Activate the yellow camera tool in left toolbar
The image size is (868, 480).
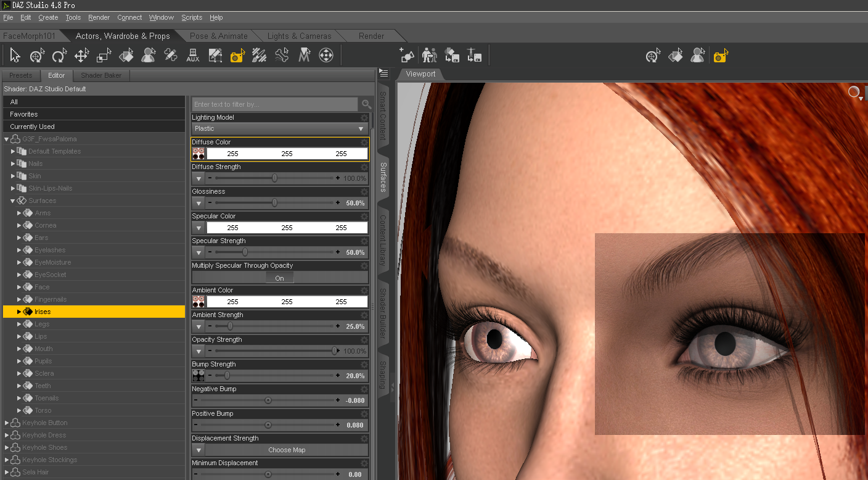pyautogui.click(x=237, y=56)
